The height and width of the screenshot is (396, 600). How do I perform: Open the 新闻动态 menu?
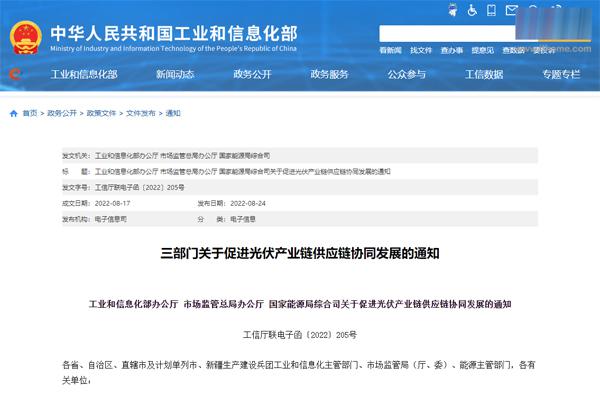click(175, 74)
